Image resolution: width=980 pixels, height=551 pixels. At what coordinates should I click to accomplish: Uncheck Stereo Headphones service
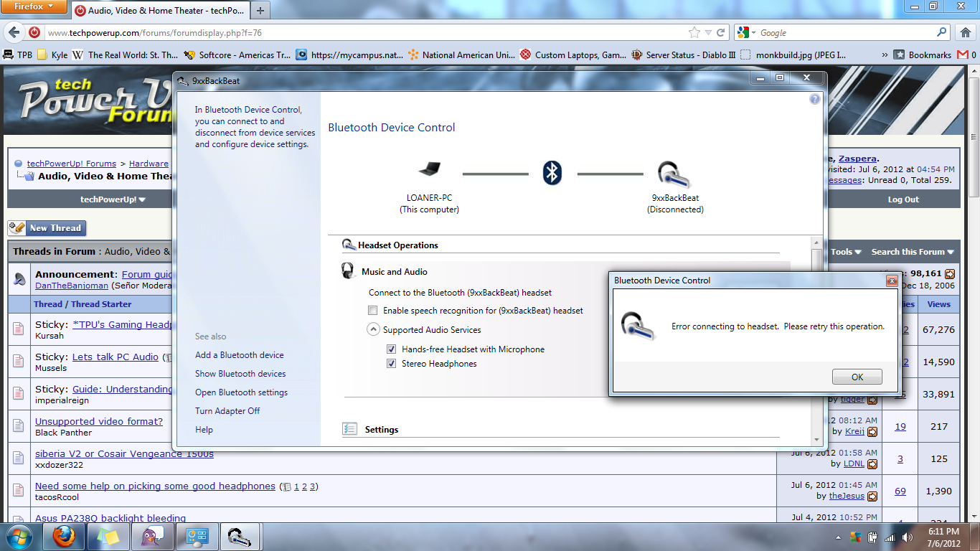[392, 364]
